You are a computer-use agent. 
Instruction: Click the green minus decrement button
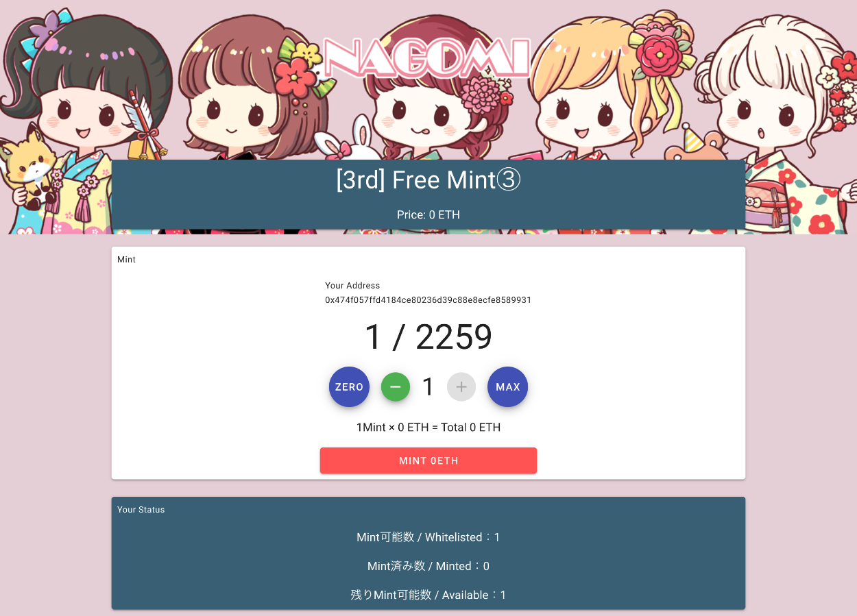click(x=396, y=386)
